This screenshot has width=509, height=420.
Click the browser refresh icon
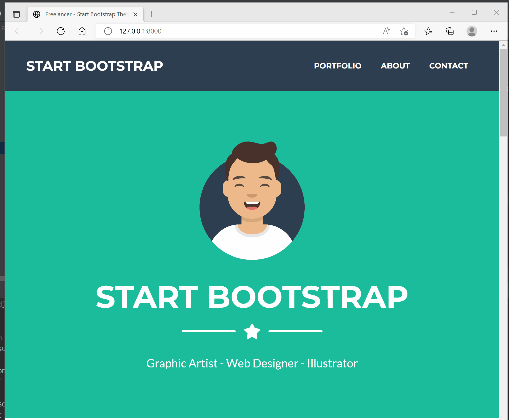point(61,31)
